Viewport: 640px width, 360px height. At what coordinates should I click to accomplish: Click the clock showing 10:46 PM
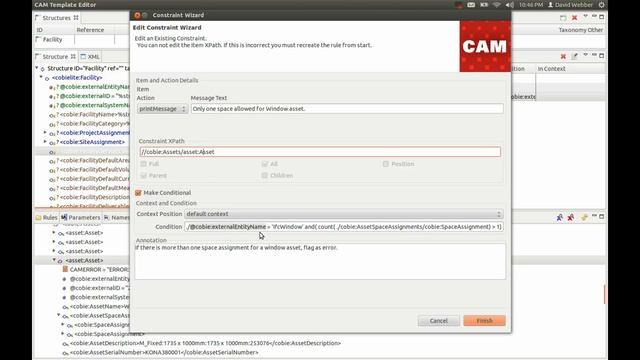tap(531, 5)
